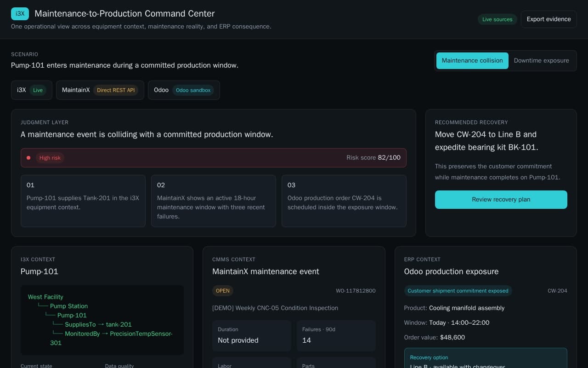Click the Risk score 82/100 value
This screenshot has height=368, width=588.
373,158
